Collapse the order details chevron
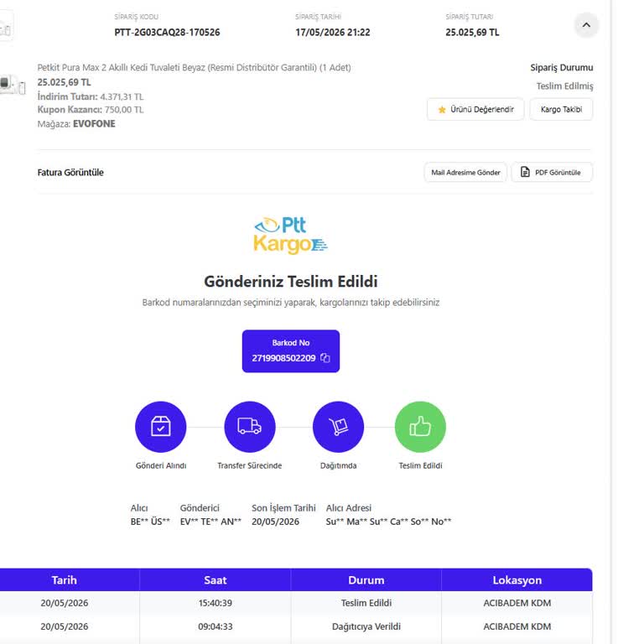The width and height of the screenshot is (644, 644). [x=586, y=25]
